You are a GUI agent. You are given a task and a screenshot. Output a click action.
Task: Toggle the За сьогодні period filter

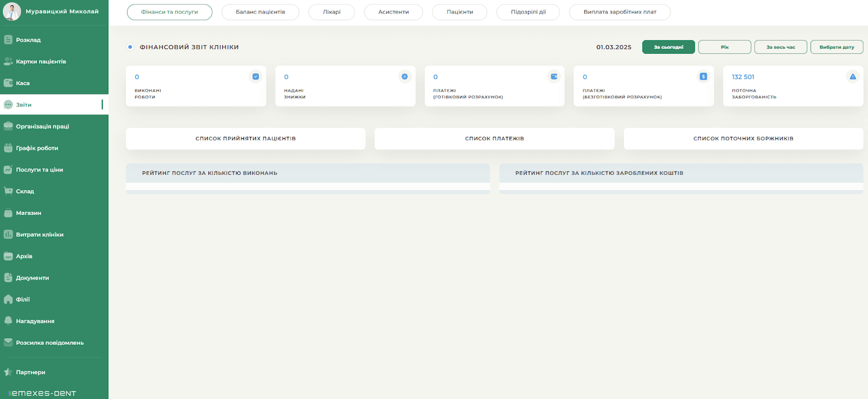tap(668, 47)
